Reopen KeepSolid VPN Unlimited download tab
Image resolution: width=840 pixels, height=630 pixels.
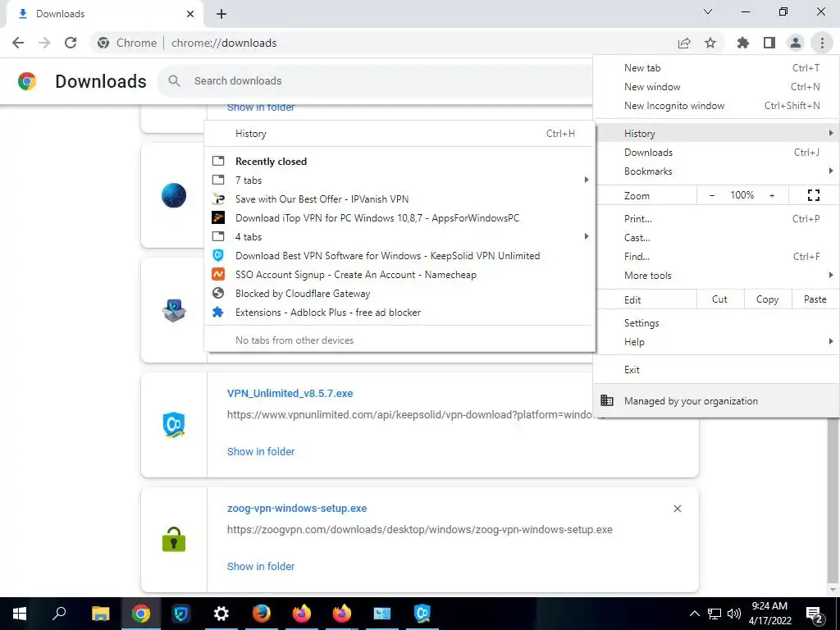[400, 256]
